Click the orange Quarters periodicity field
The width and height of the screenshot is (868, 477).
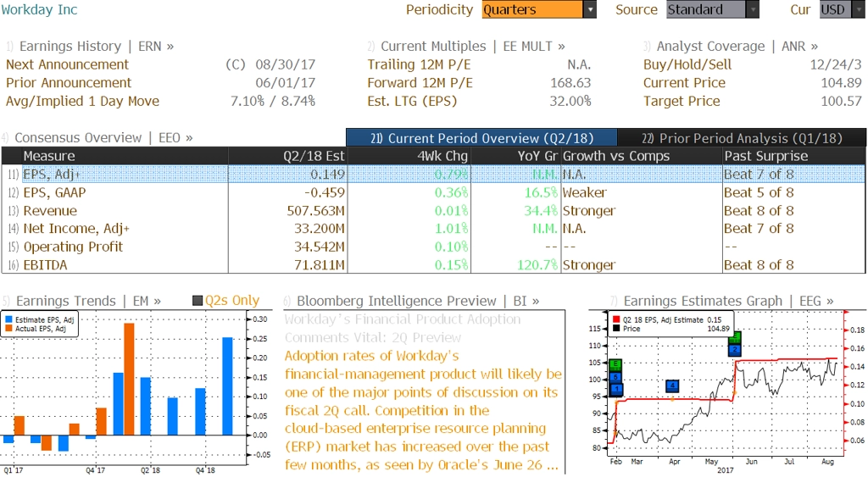532,9
